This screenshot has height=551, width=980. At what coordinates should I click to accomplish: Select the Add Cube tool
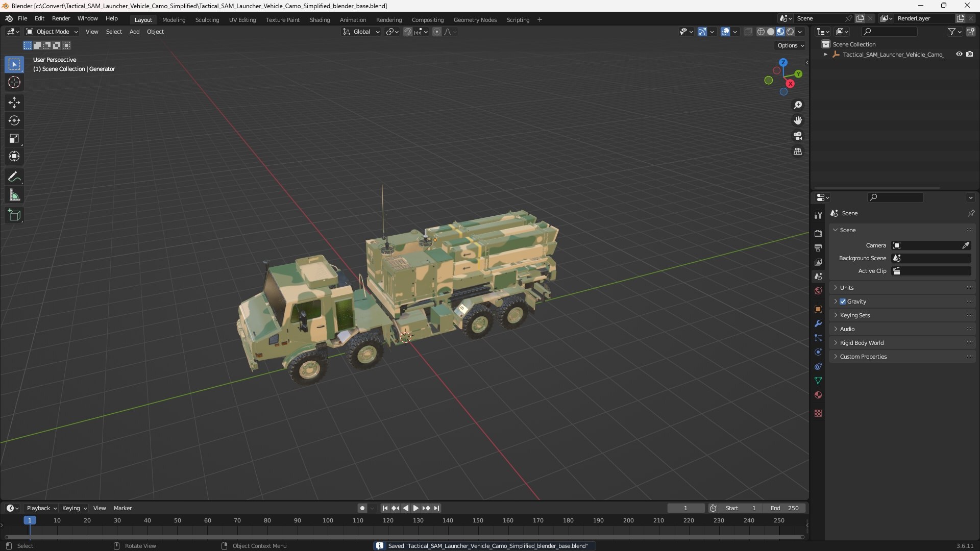(x=14, y=215)
